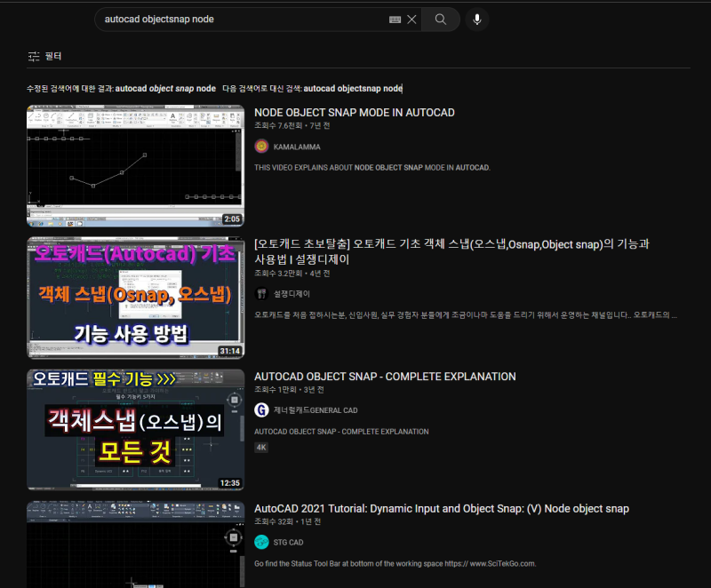Open the 필터 filter options

(x=44, y=56)
